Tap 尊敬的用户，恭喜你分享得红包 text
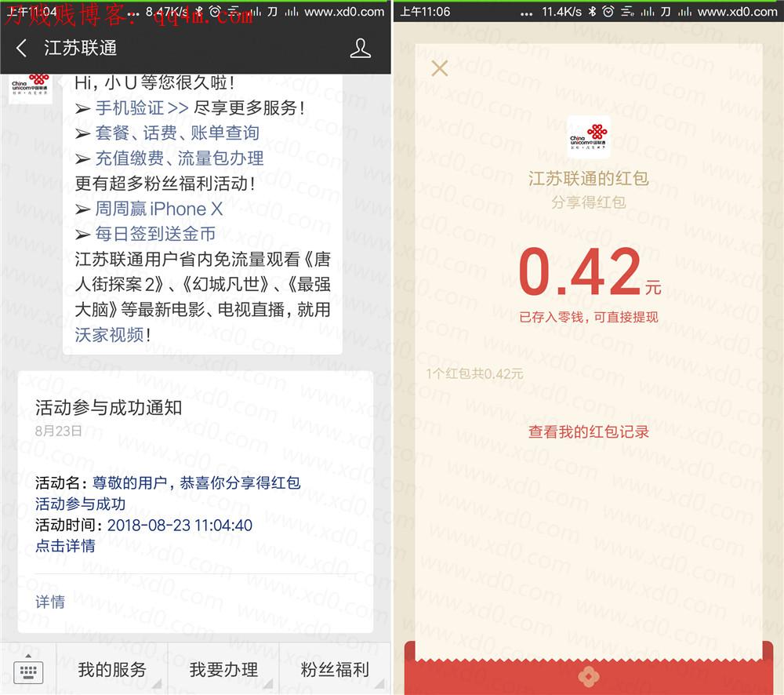This screenshot has height=695, width=784. pos(197,483)
